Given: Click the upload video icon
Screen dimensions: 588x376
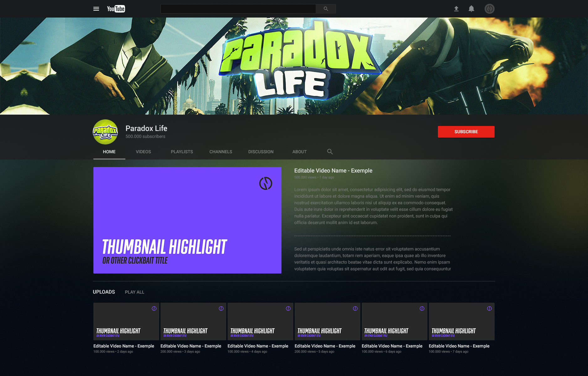Looking at the screenshot, I should (x=456, y=9).
